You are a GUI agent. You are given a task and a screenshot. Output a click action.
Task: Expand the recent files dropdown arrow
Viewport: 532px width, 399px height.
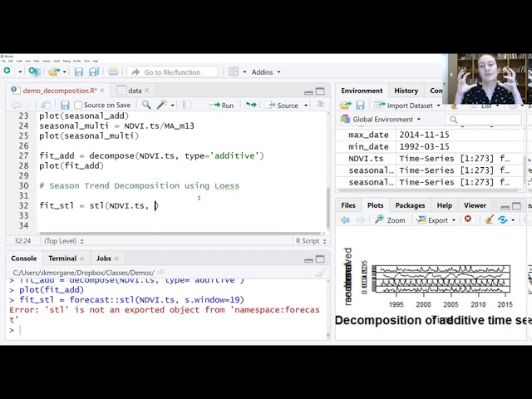65,72
